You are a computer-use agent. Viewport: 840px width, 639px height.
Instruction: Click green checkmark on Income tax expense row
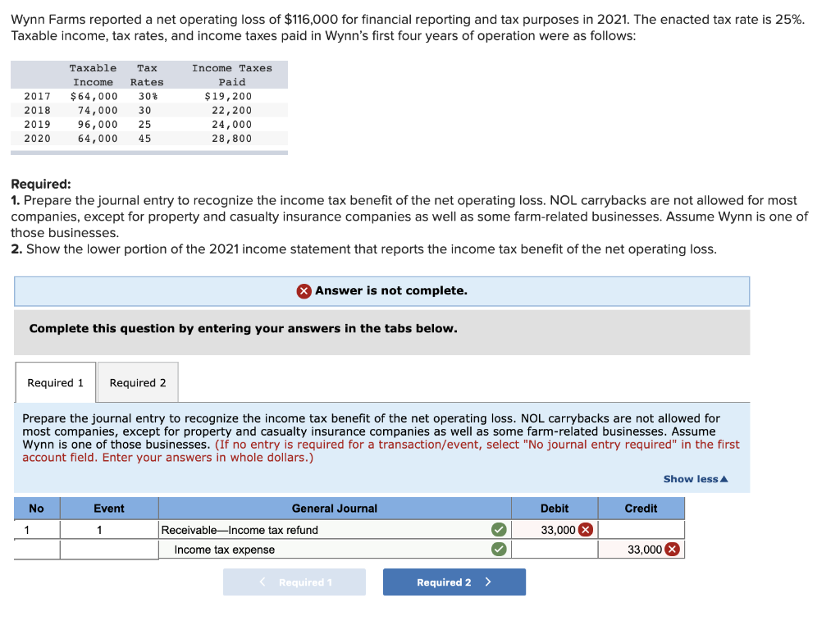point(499,549)
